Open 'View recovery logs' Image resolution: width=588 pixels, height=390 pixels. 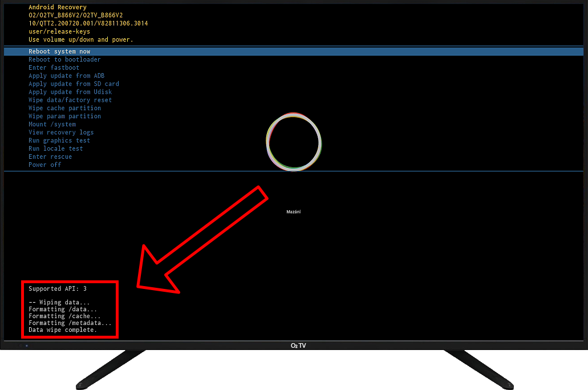pyautogui.click(x=61, y=132)
